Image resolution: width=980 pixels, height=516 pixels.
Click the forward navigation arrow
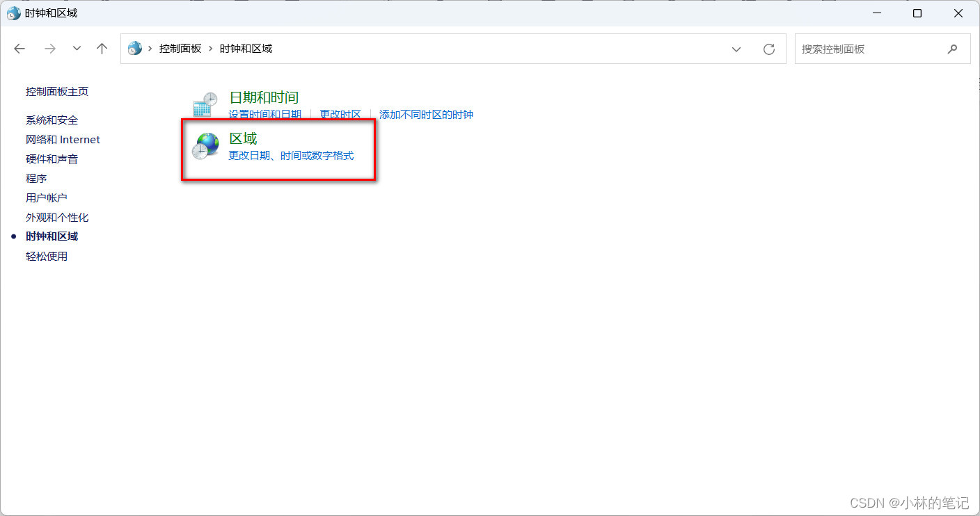pos(49,48)
